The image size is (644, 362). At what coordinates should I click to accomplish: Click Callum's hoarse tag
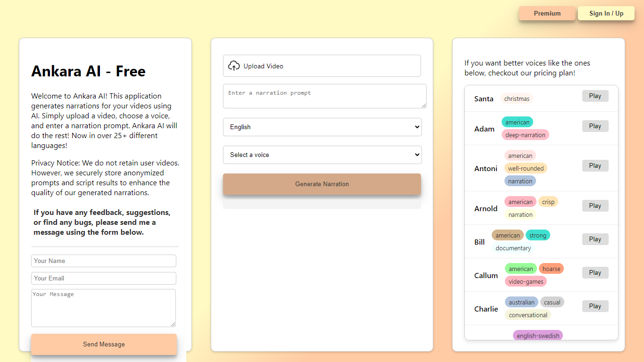coord(551,269)
